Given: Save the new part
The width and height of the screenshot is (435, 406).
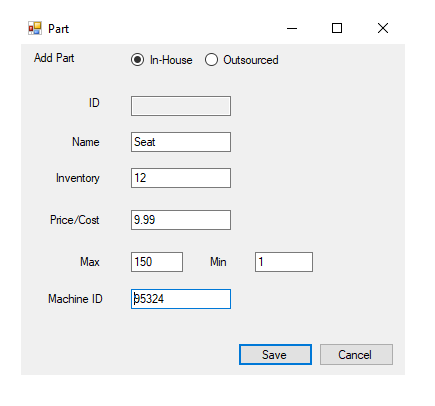Looking at the screenshot, I should (275, 355).
